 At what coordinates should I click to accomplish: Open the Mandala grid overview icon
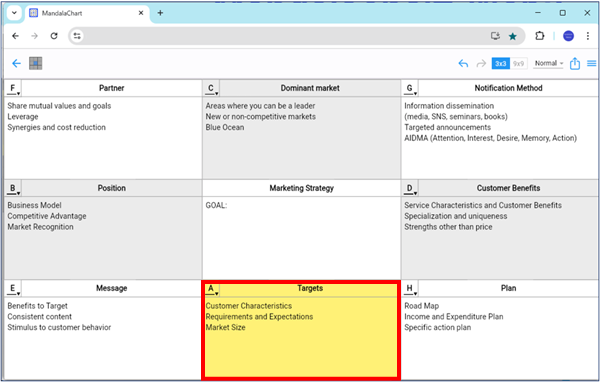coord(36,63)
